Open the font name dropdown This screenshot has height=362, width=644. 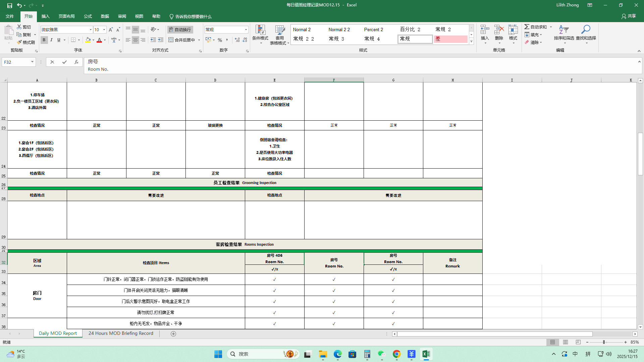91,30
